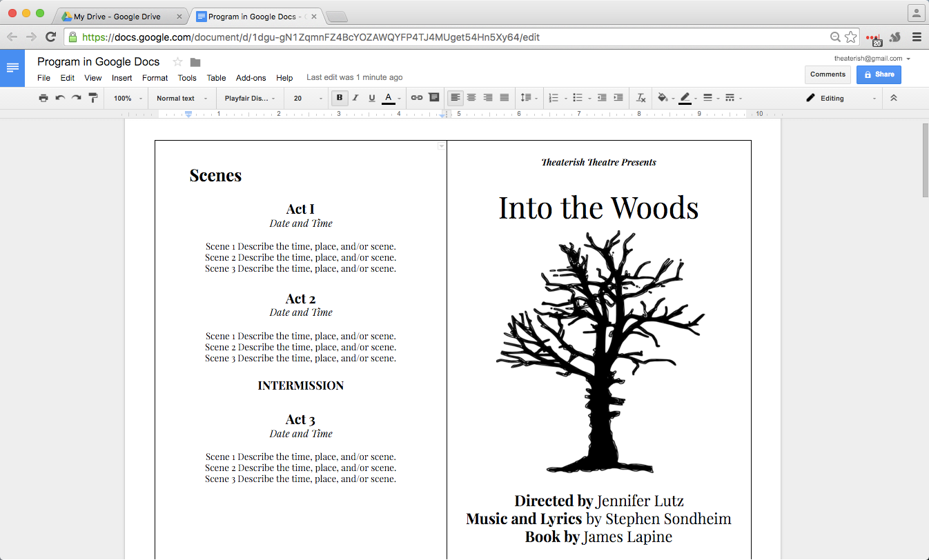The image size is (929, 560).
Task: Justify the text alignment
Action: [505, 98]
